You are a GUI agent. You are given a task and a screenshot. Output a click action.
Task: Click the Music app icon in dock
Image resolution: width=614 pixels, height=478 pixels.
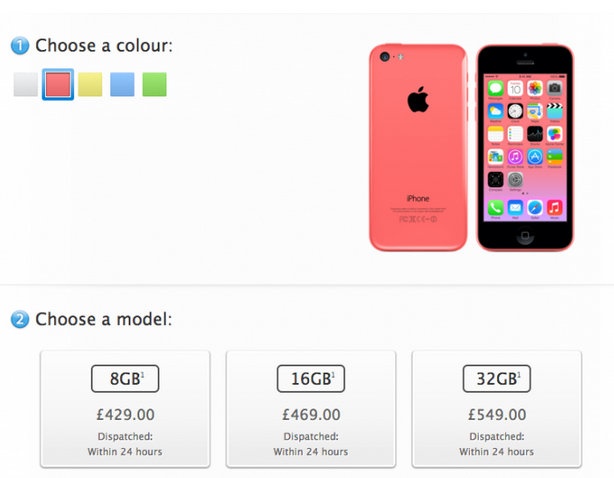point(554,207)
